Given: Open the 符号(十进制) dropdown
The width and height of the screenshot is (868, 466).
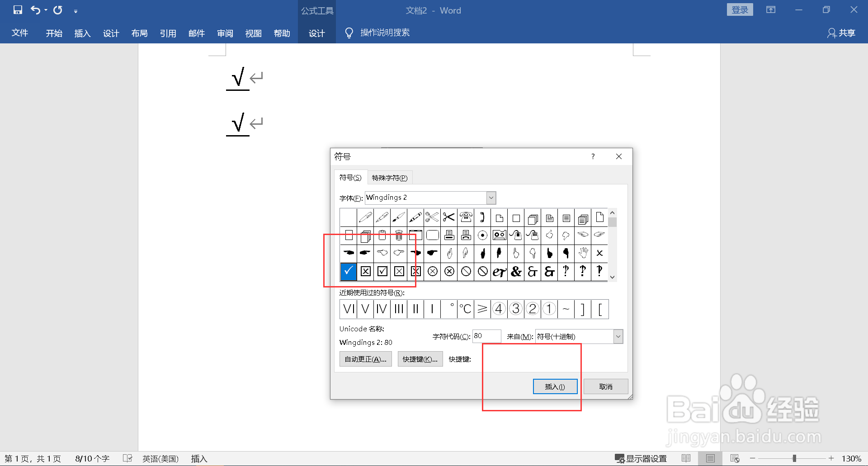Looking at the screenshot, I should click(x=618, y=336).
